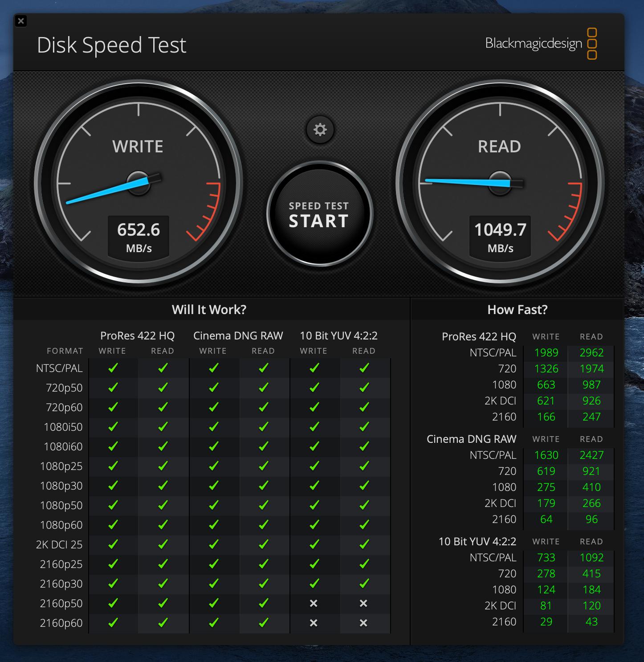Click the Cinema DNG RAW NTSC/PAL write value 1630
The width and height of the screenshot is (644, 662).
(x=546, y=455)
